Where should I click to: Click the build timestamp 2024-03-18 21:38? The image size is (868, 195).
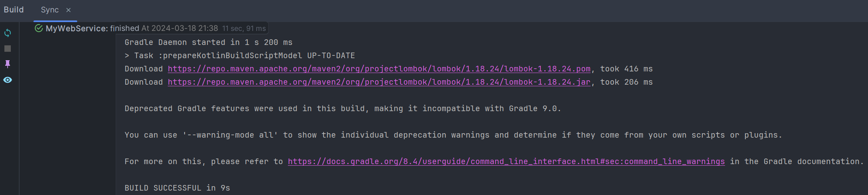(185, 28)
